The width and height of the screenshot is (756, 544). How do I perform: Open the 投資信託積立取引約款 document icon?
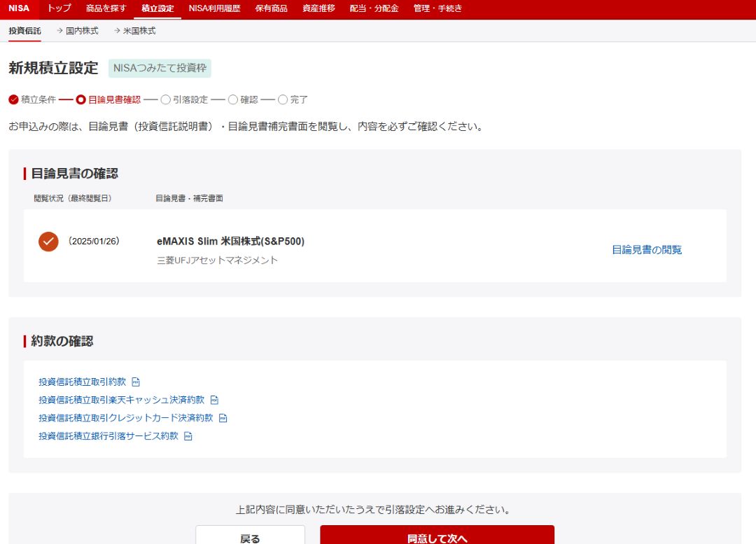(x=135, y=382)
